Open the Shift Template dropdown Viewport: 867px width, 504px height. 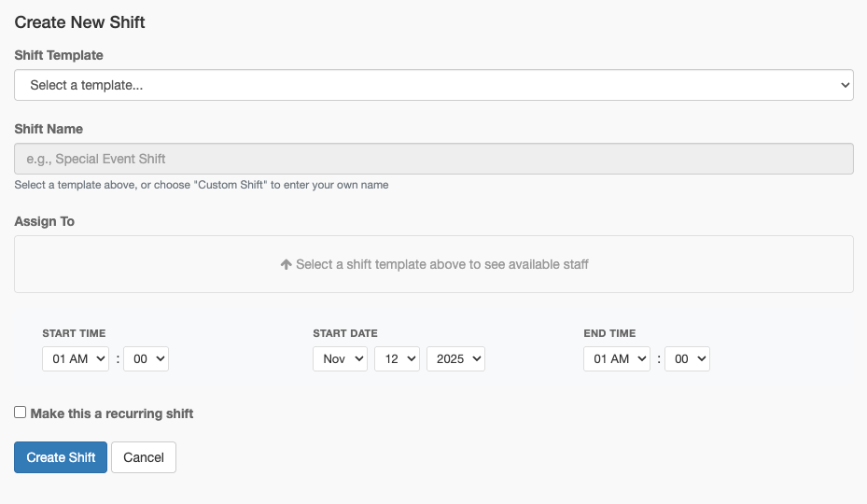(x=433, y=85)
